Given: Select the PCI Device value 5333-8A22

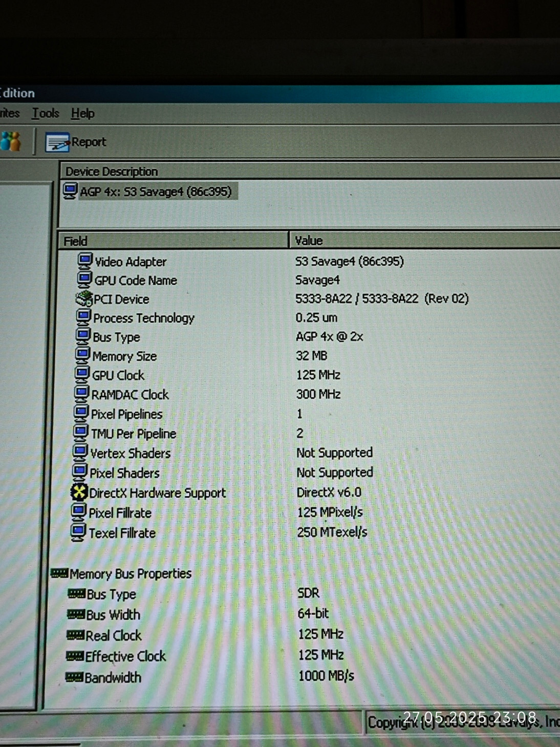Looking at the screenshot, I should coord(382,298).
